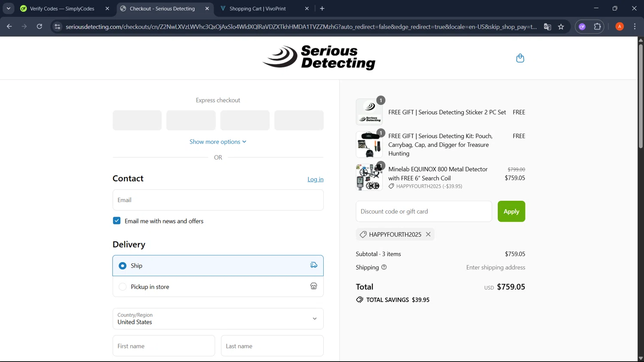Click the Enter shipping address text

(x=496, y=267)
